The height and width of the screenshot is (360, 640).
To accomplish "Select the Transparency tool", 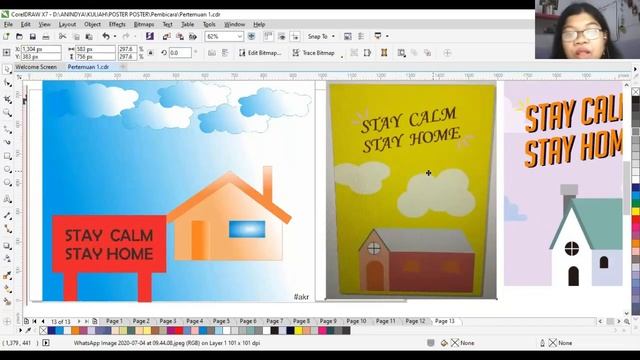I will pos(7,259).
